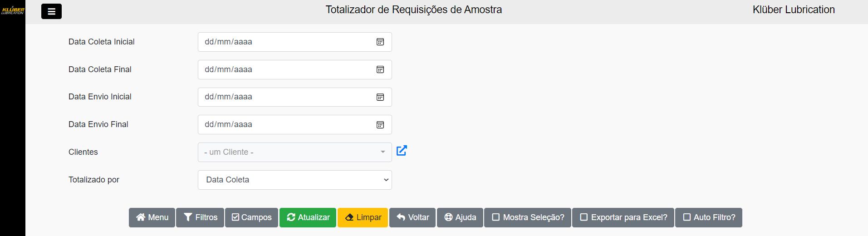This screenshot has width=868, height=236.
Task: Click the Klüber Lubrication logo
Action: click(13, 10)
